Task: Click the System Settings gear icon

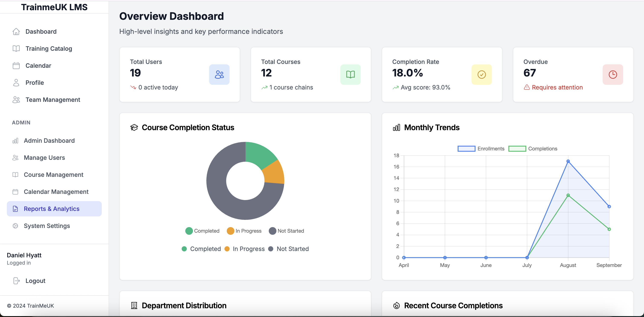Action: 15,226
